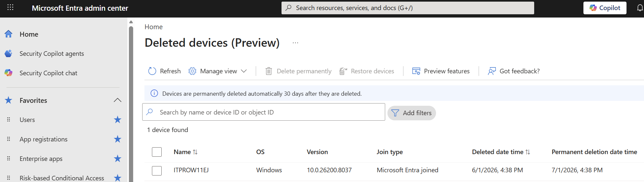
Task: Click the version 10.0.26200.8037 cell
Action: 329,170
